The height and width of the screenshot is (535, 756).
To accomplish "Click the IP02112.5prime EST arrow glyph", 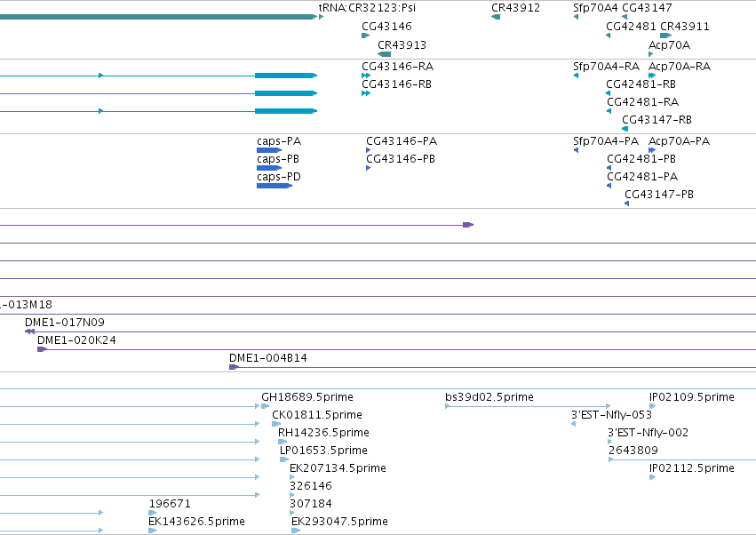I will pos(652,477).
